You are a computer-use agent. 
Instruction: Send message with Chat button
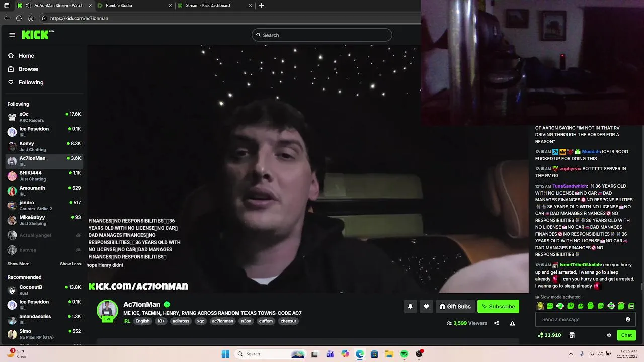pyautogui.click(x=626, y=335)
